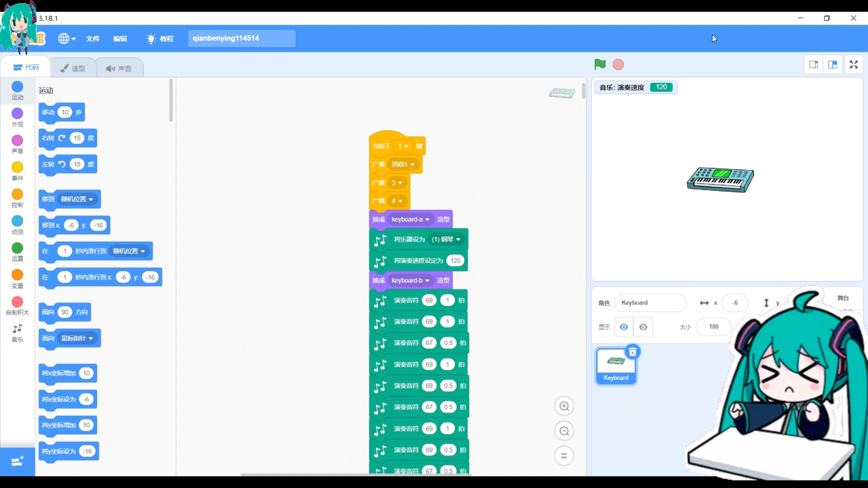Click music note icon on 将乐器设为 block
868x488 pixels.
tap(380, 240)
